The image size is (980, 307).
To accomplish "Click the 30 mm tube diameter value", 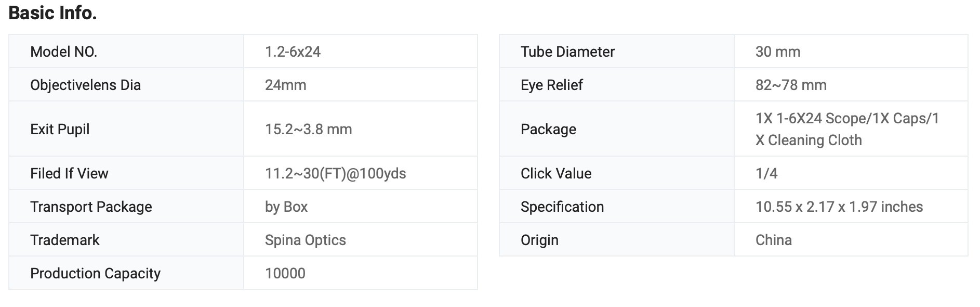I will click(x=777, y=52).
